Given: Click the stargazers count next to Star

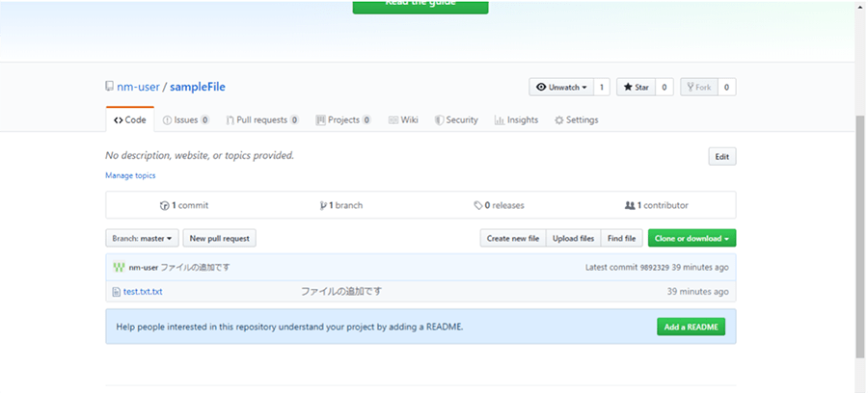Looking at the screenshot, I should click(x=665, y=88).
